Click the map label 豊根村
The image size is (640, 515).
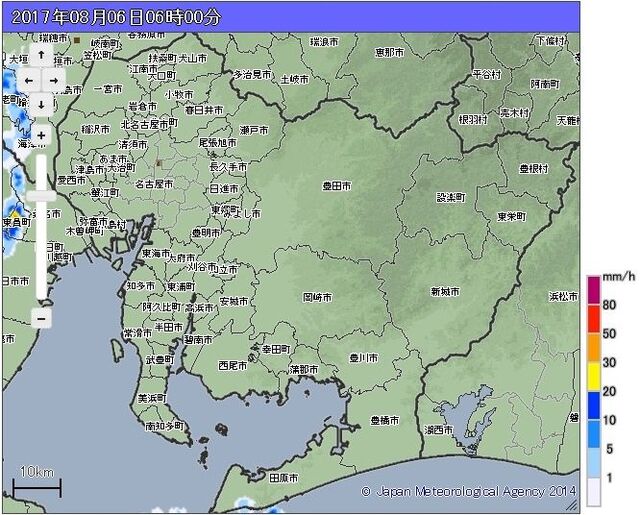[533, 168]
